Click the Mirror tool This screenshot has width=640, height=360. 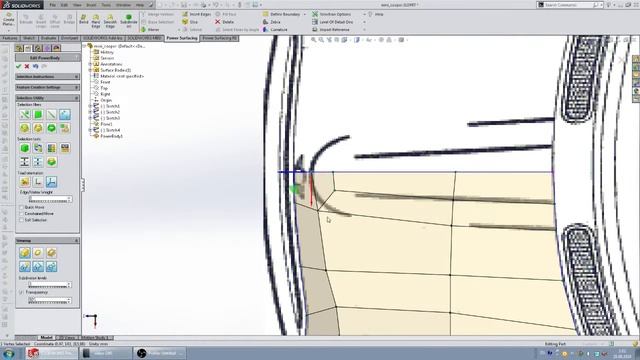click(x=150, y=29)
